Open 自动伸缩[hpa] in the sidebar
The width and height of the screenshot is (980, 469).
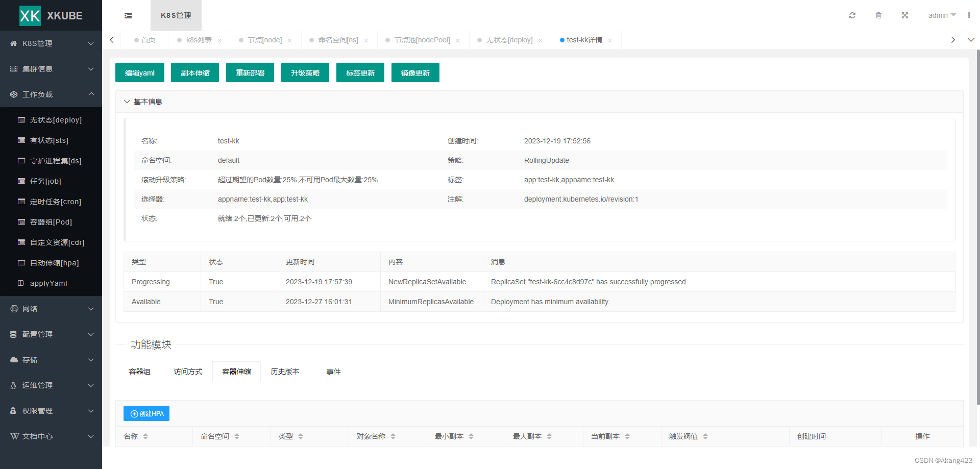pos(51,263)
